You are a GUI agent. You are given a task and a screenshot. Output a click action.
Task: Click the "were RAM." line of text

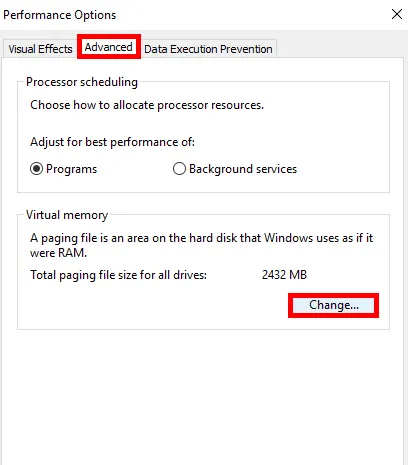[x=58, y=253]
